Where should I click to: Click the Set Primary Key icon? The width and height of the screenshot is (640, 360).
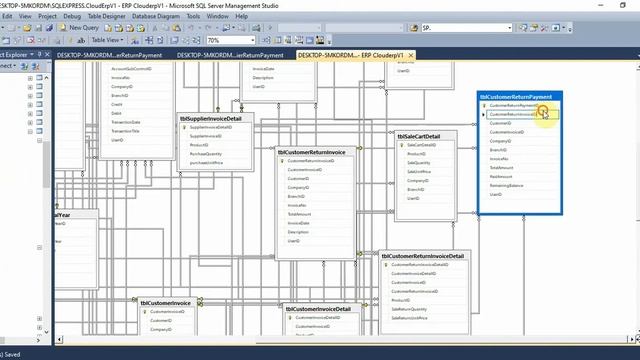click(x=70, y=40)
